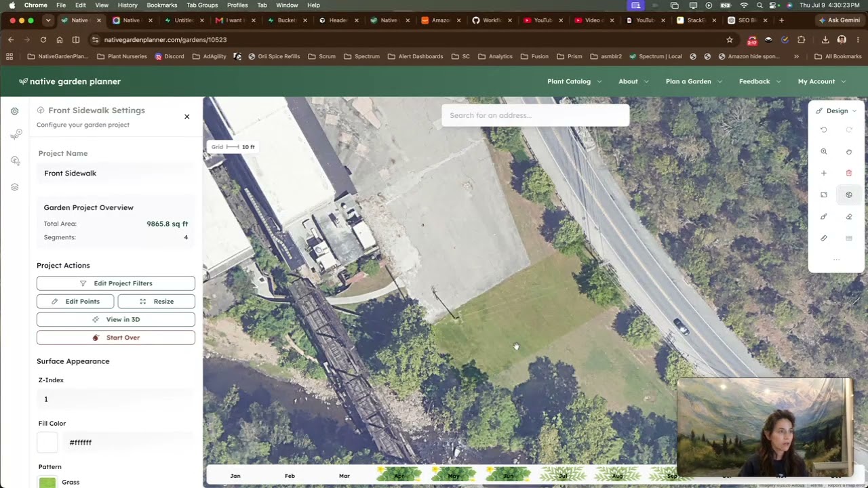This screenshot has width=868, height=488.
Task: Click the Ask Gemini button
Action: (840, 20)
